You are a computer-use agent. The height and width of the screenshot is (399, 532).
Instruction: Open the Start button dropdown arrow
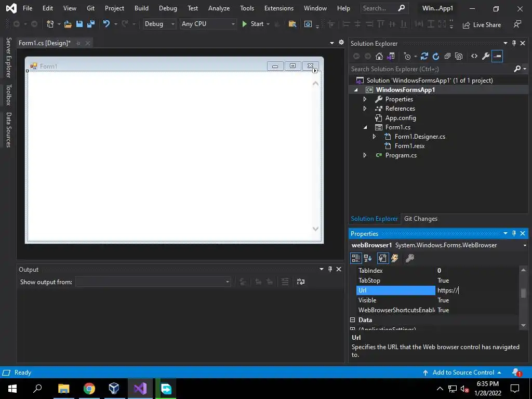[268, 24]
